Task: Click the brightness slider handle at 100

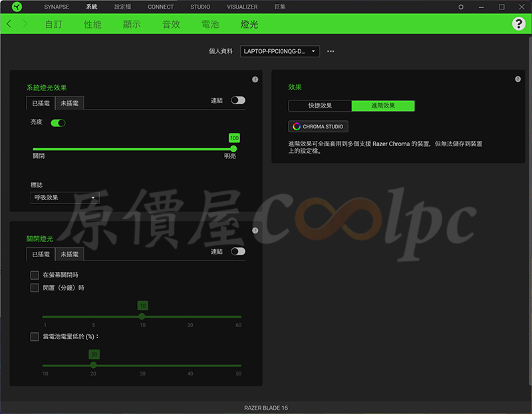Action: (233, 149)
